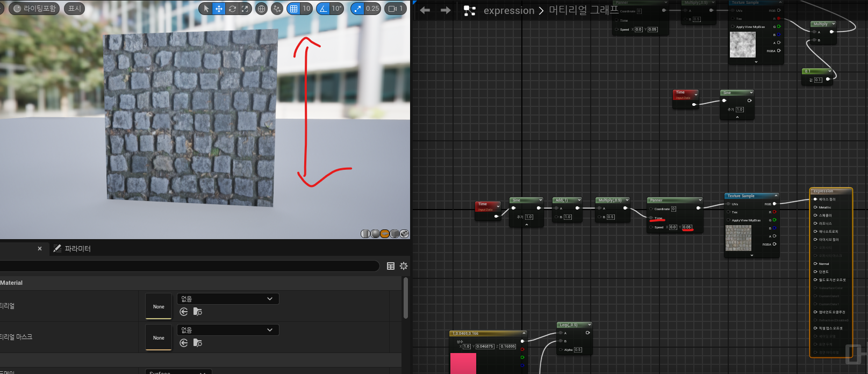Open the 표시 show options menu
The image size is (868, 374).
74,9
